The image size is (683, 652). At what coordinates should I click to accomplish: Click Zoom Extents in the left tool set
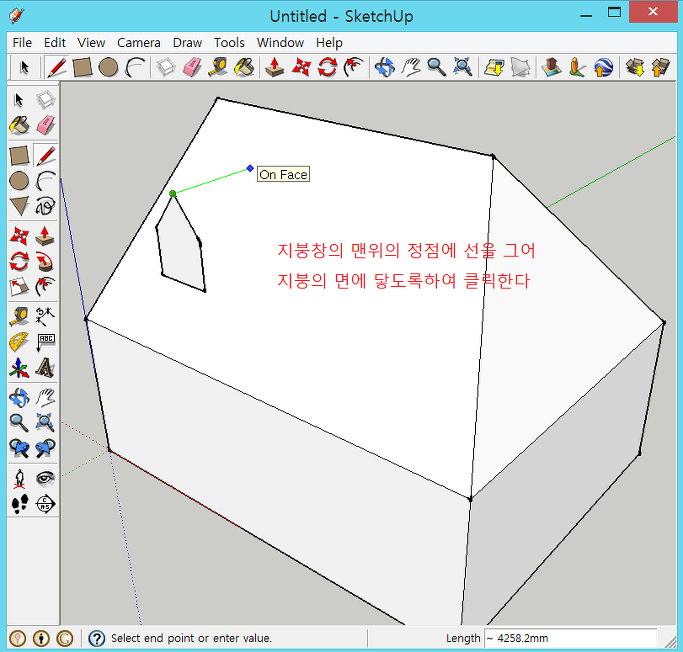[x=45, y=422]
